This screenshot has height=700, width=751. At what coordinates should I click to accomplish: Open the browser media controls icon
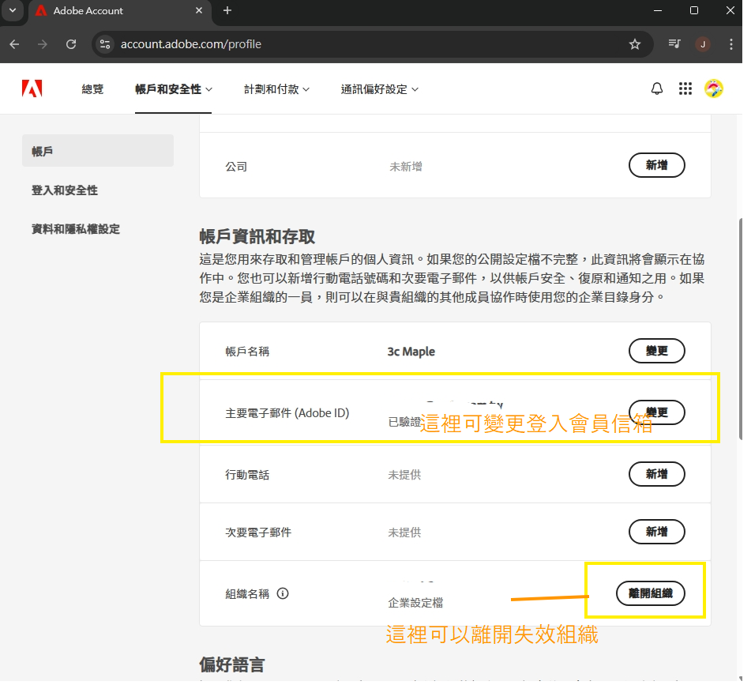pyautogui.click(x=674, y=44)
